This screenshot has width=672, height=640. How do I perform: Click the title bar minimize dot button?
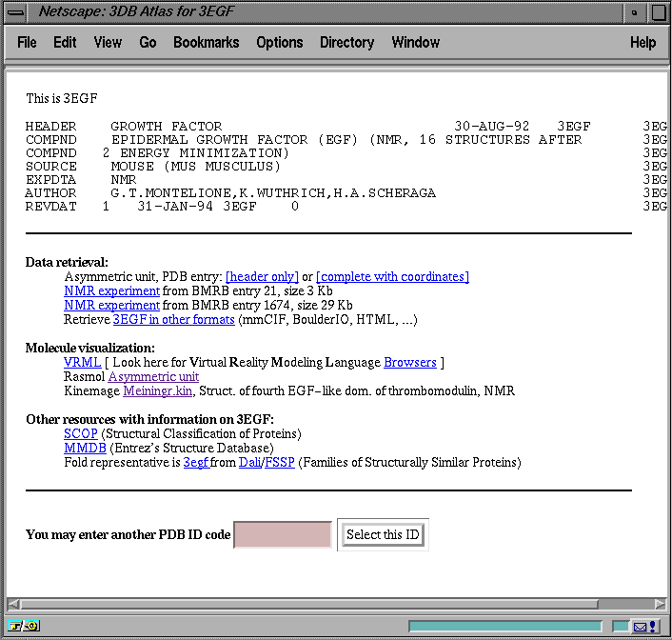click(635, 12)
